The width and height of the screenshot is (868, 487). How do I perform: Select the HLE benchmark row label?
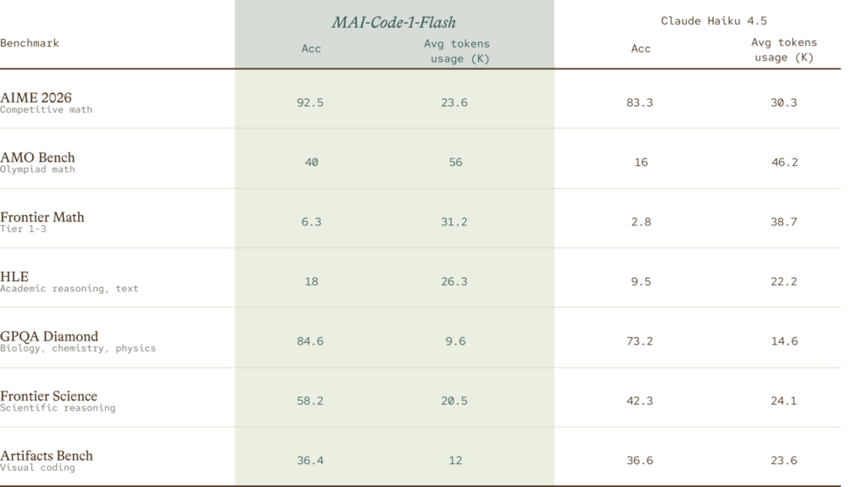coord(70,282)
